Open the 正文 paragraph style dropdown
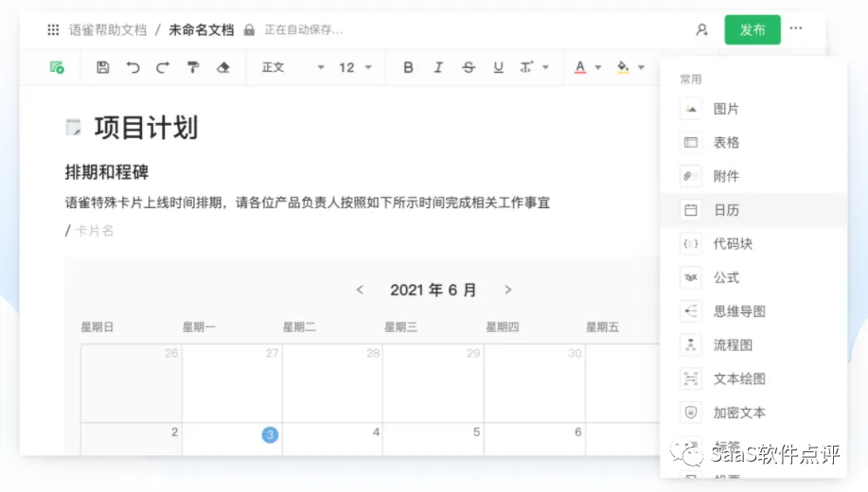Viewport: 868px width, 492px height. (x=292, y=67)
